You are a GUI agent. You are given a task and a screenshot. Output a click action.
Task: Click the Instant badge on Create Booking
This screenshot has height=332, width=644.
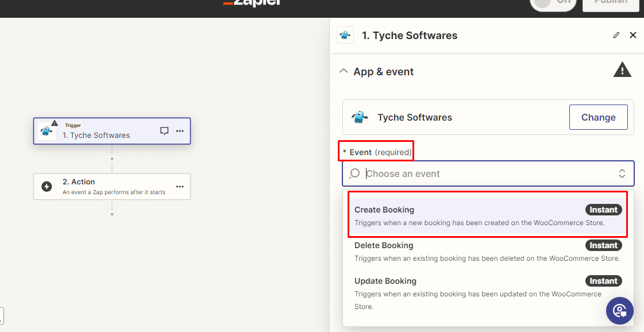pos(603,210)
